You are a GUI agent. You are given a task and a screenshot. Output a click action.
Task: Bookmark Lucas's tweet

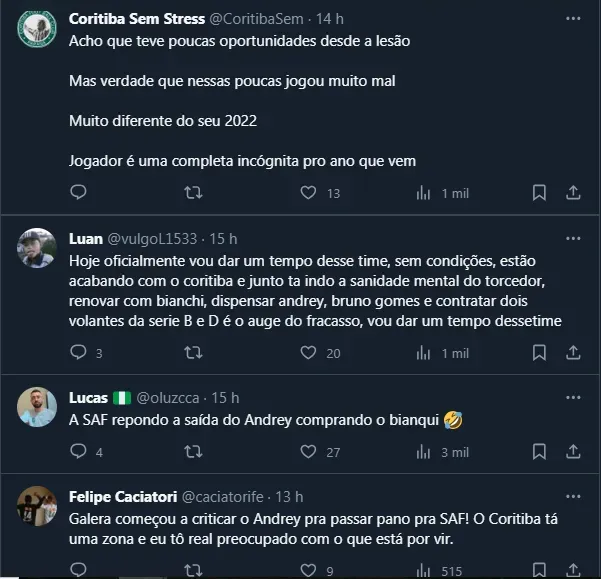[539, 452]
